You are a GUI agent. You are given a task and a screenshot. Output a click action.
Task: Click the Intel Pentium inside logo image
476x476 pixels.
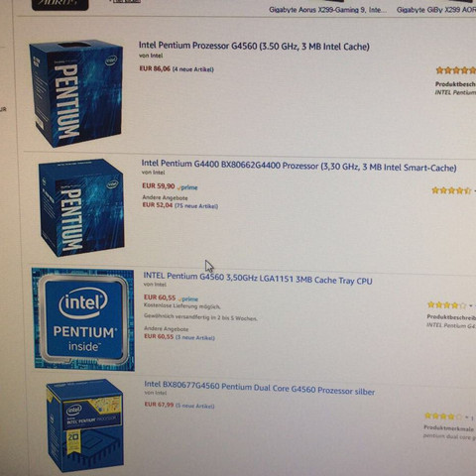pos(83,319)
